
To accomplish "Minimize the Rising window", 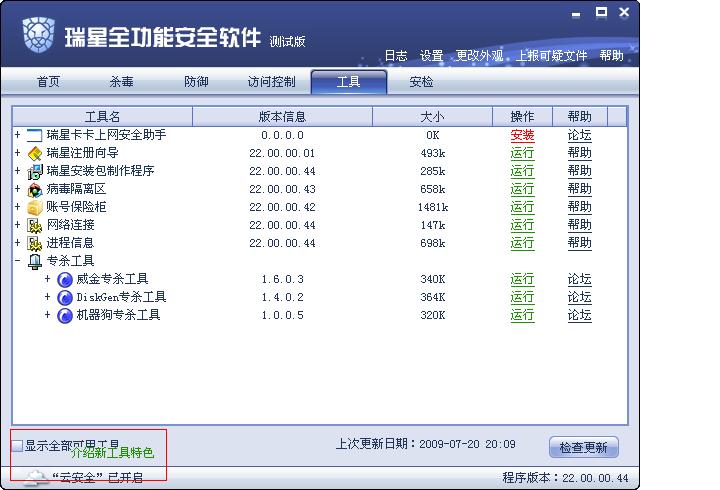I will 576,14.
